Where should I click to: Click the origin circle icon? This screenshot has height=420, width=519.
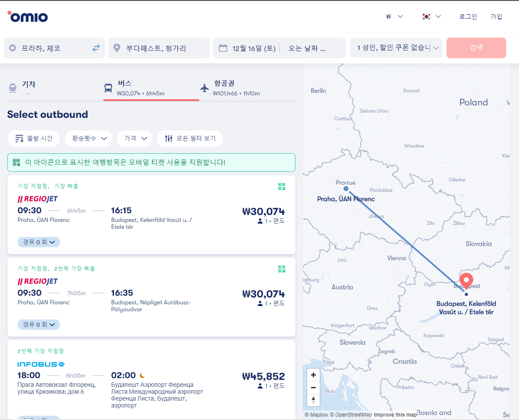[x=13, y=48]
